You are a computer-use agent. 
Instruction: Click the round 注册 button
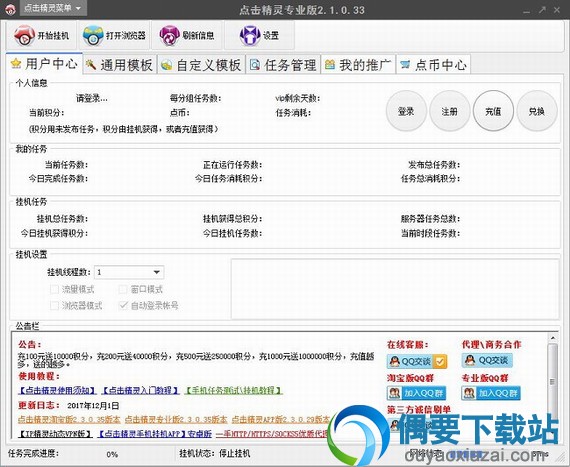pos(449,111)
